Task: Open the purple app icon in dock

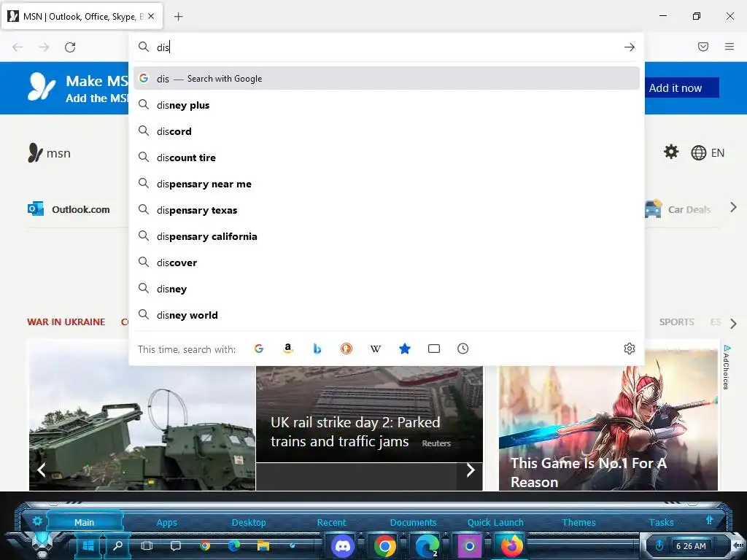Action: click(x=469, y=545)
